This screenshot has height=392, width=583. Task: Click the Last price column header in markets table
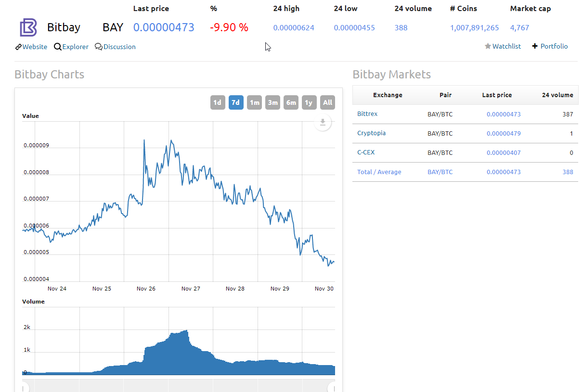coord(497,95)
